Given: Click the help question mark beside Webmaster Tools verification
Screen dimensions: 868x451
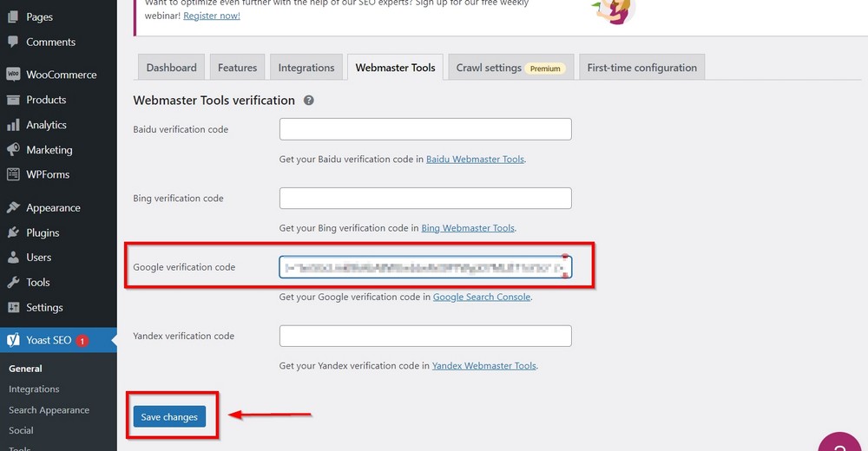Looking at the screenshot, I should pos(309,100).
